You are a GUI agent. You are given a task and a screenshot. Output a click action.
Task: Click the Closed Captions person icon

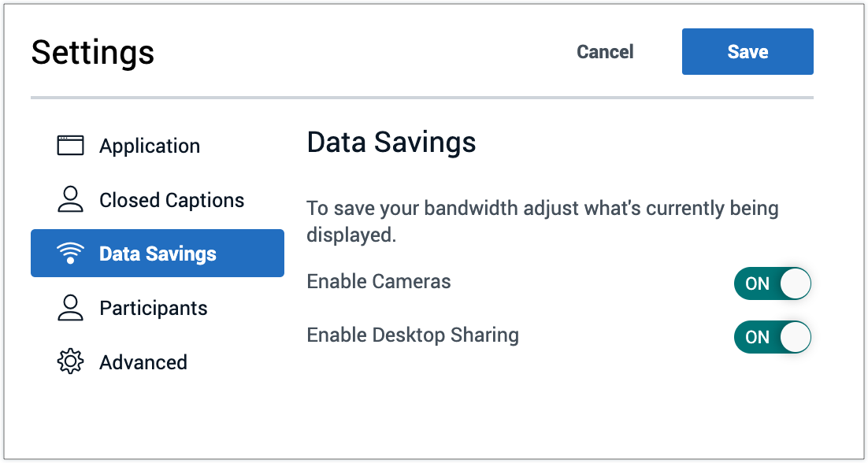70,200
